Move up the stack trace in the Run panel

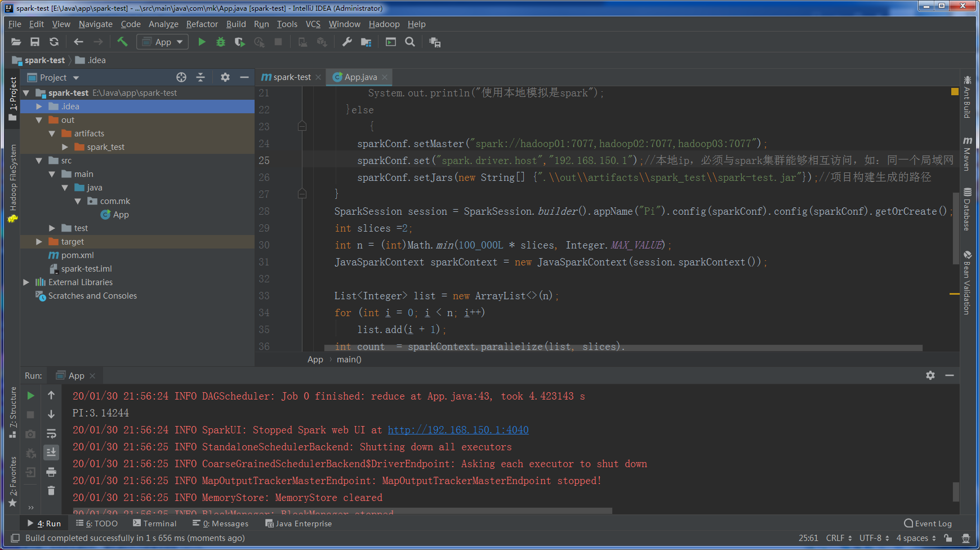tap(51, 396)
